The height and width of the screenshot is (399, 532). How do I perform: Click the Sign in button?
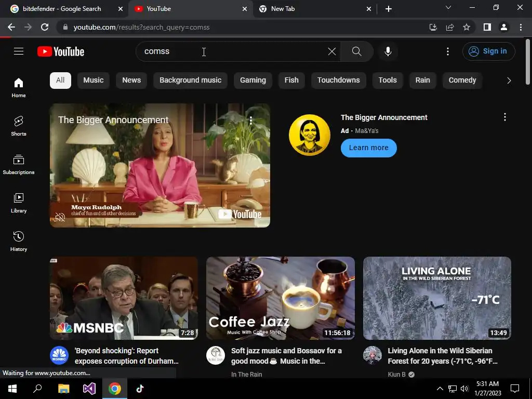[488, 51]
